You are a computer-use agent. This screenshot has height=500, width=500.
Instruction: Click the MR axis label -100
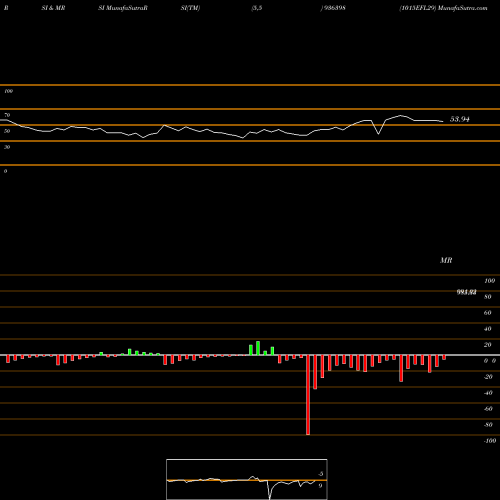click(490, 441)
